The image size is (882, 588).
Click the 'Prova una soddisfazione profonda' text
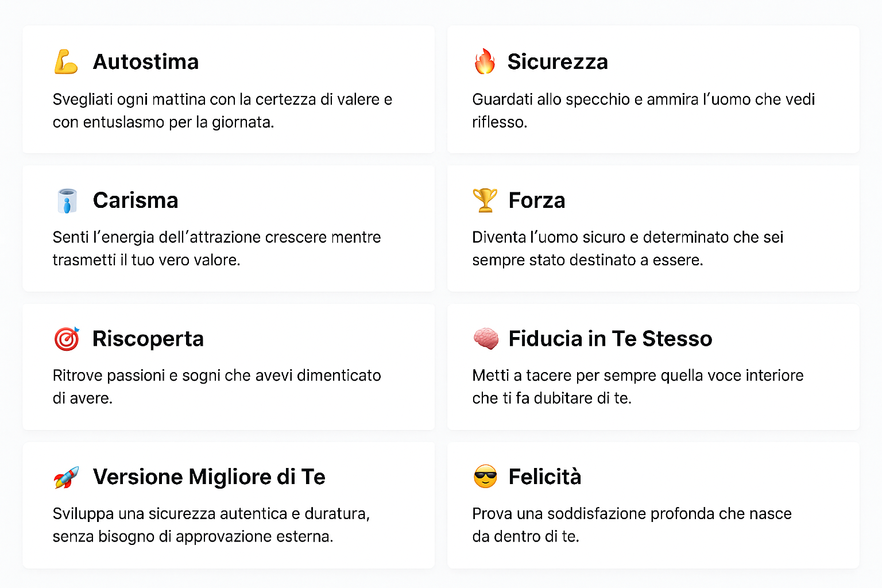pyautogui.click(x=632, y=525)
